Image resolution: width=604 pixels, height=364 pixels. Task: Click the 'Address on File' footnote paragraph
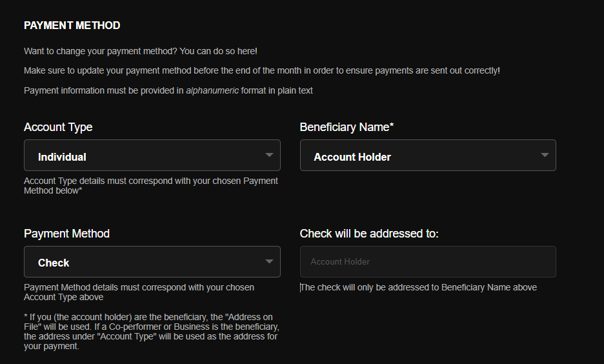point(152,332)
